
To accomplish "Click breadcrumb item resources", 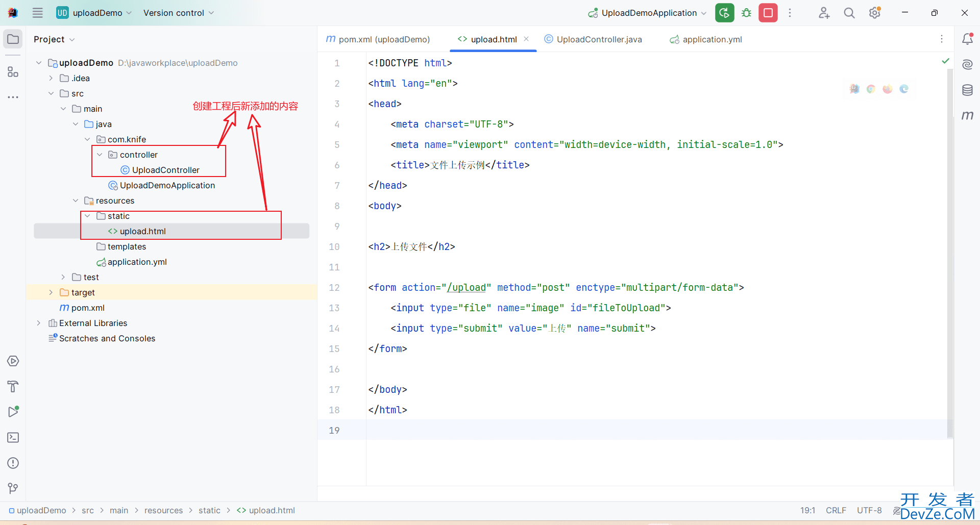I will [x=163, y=510].
